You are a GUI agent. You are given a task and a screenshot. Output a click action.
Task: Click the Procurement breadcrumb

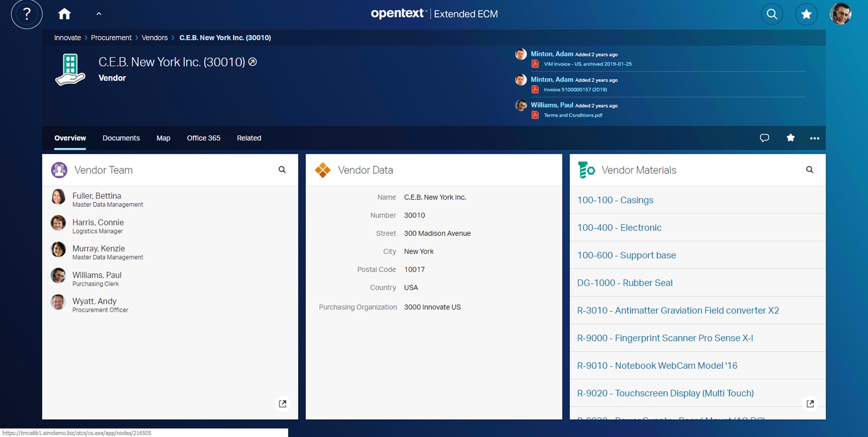tap(111, 38)
